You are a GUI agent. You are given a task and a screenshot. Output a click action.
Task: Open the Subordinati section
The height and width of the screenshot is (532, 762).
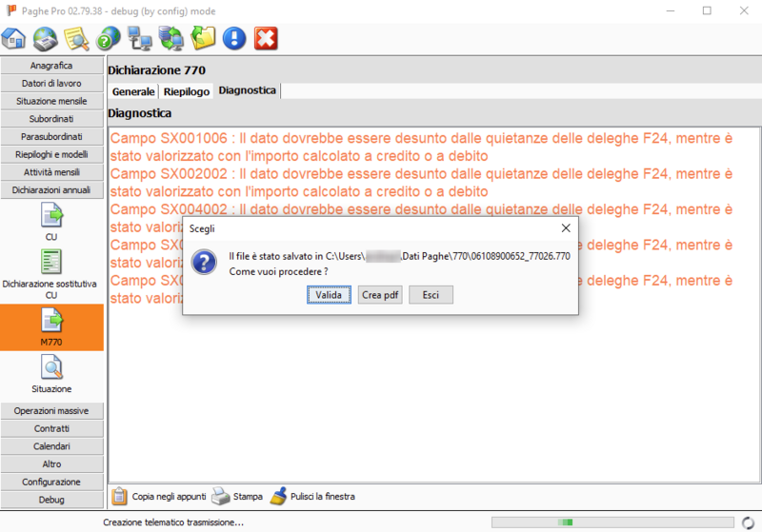(x=51, y=119)
